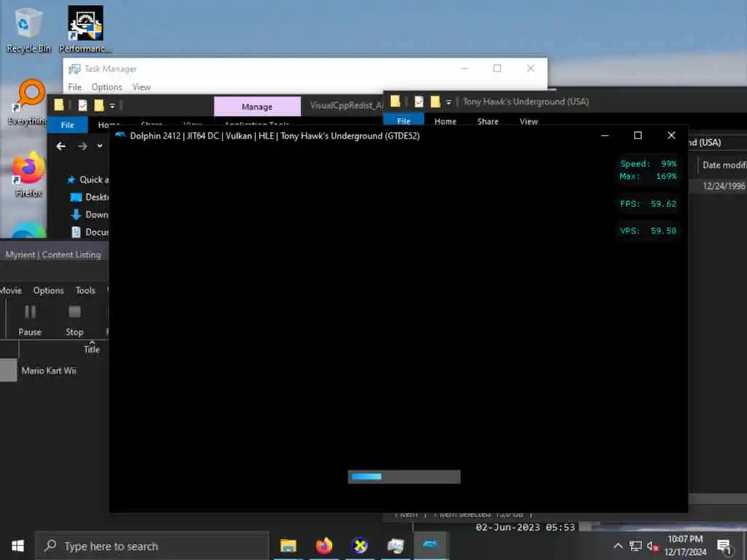Open Home tab in Tony Hawk's Underground Explorer
The width and height of the screenshot is (747, 560).
(x=445, y=122)
